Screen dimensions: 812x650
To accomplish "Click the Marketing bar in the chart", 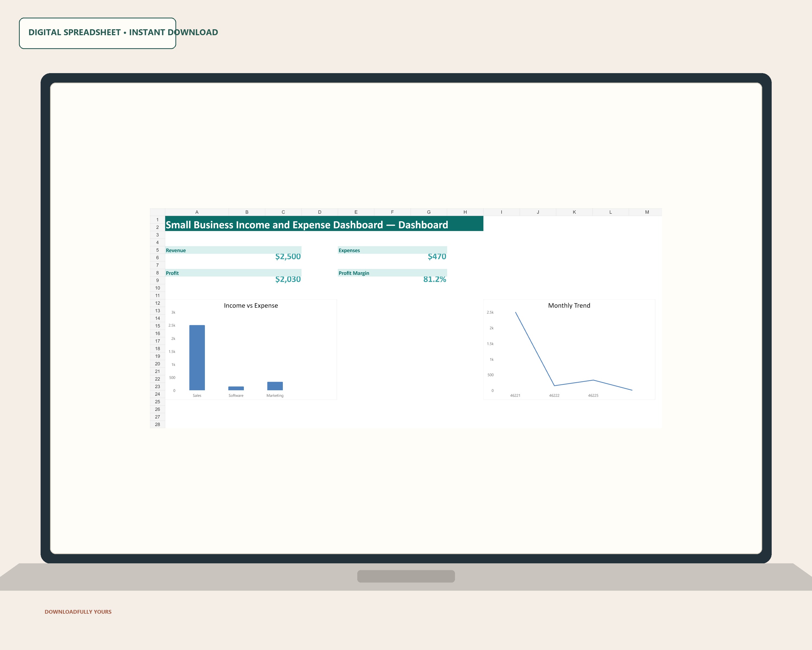I will pyautogui.click(x=275, y=386).
